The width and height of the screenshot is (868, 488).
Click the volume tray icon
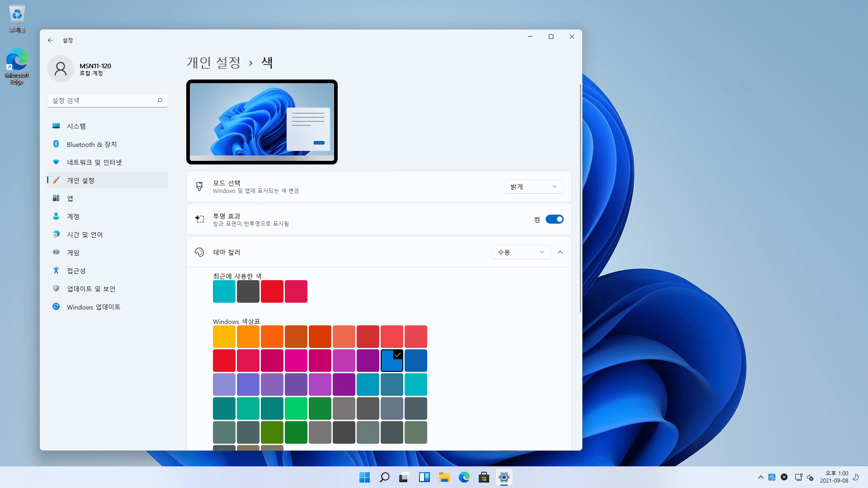[x=810, y=477]
